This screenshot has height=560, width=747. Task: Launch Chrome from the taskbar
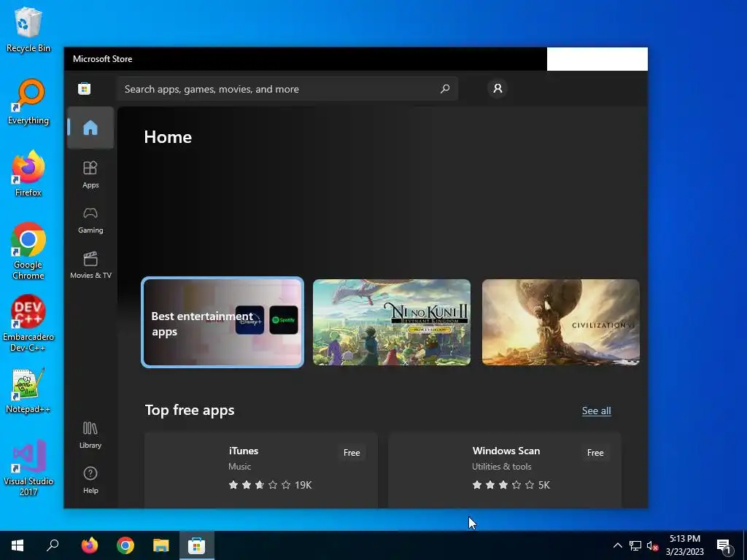point(125,545)
